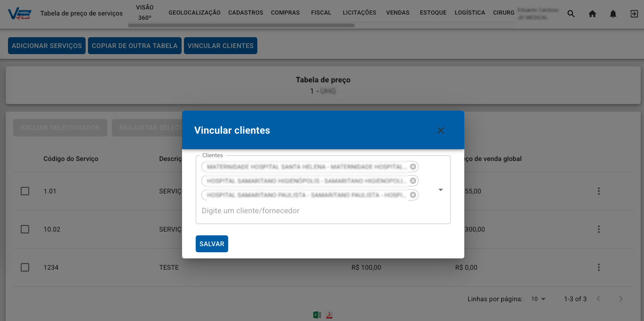644x321 pixels.
Task: Click the TESTE description cell
Action: tap(169, 267)
